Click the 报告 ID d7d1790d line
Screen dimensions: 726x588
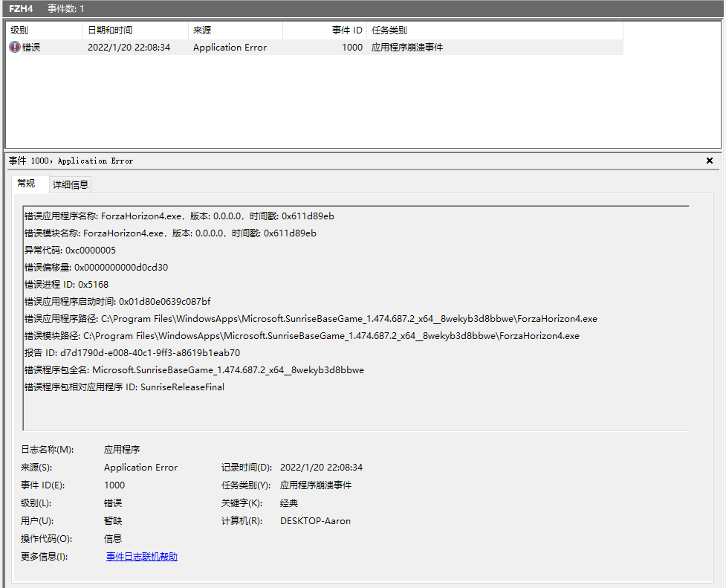point(132,353)
